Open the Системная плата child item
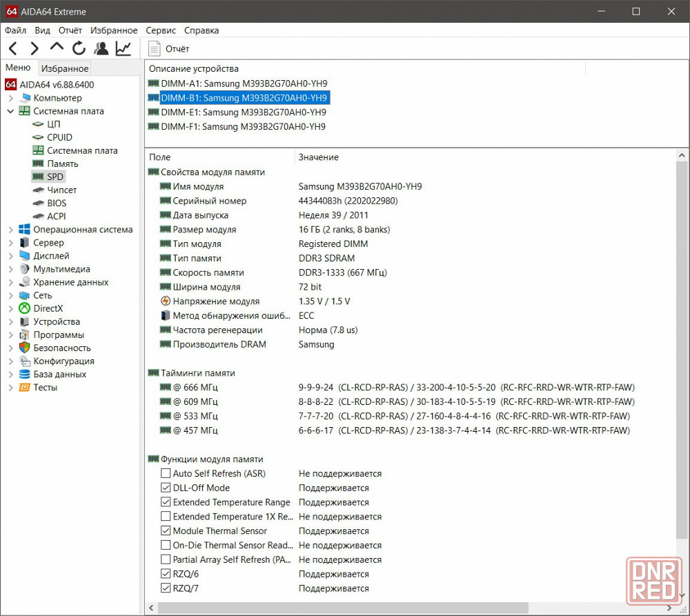This screenshot has width=690, height=616. click(x=82, y=150)
